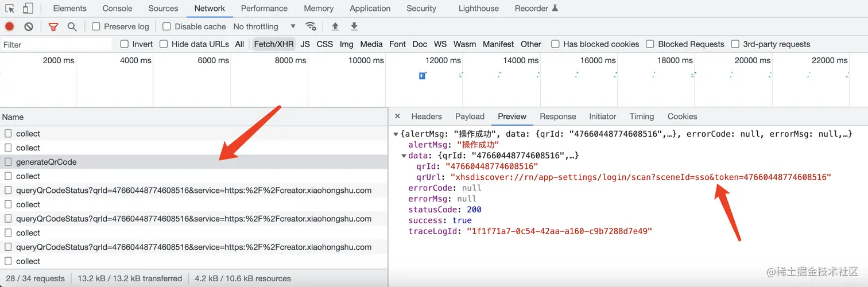Filter requests by CSS
The image size is (868, 287).
(325, 44)
